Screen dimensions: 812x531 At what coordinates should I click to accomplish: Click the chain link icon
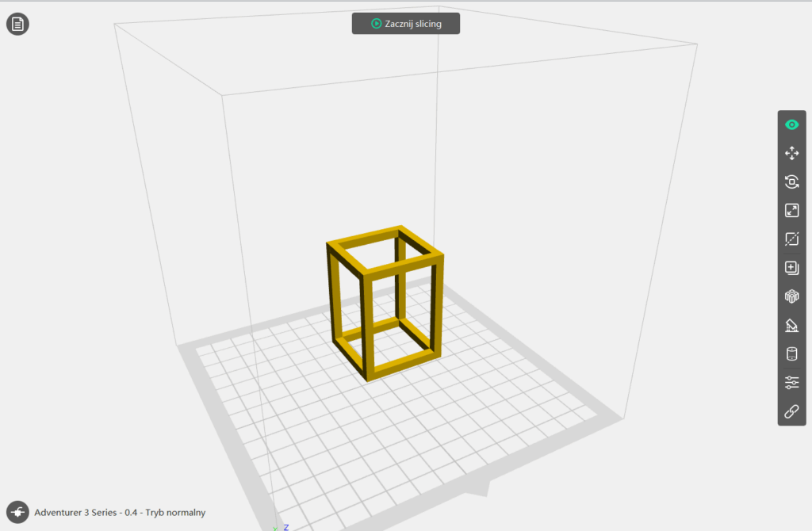click(x=791, y=411)
